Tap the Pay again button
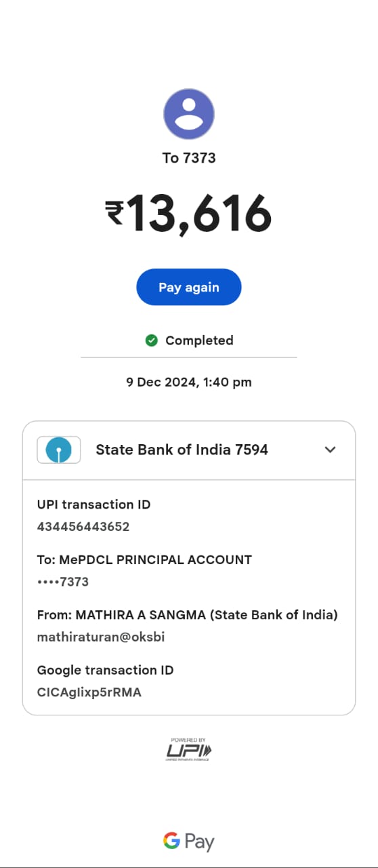378x868 pixels. click(189, 287)
